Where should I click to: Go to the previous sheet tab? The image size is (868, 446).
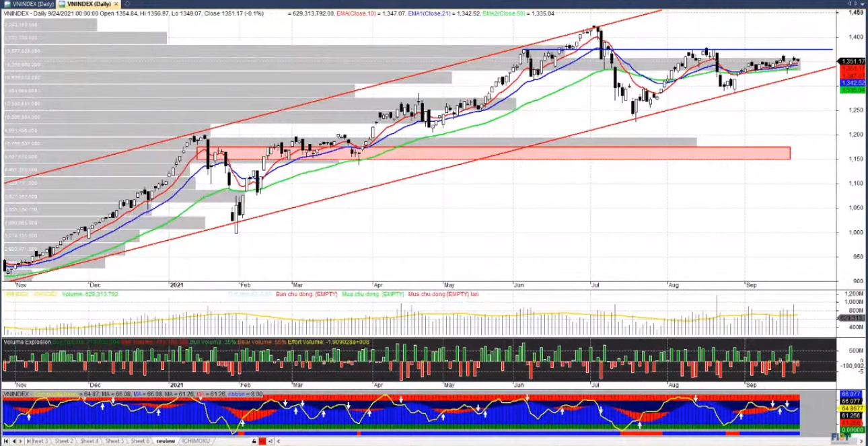tap(13, 441)
